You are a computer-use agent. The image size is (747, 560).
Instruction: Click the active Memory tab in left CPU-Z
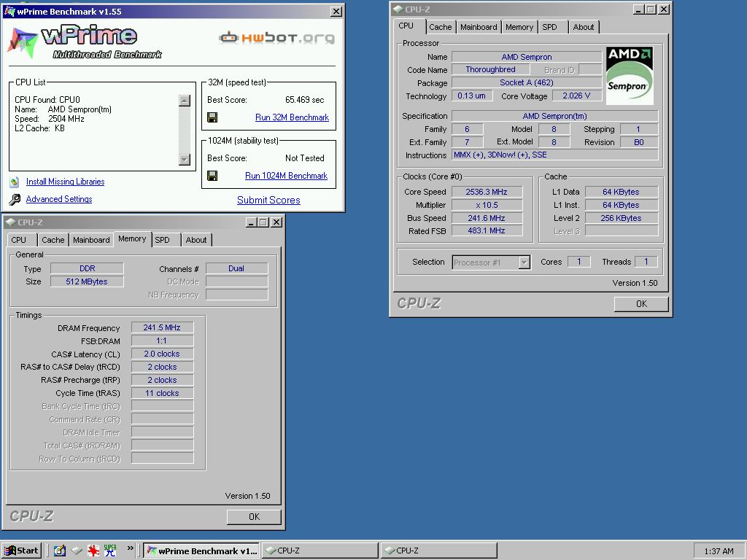(132, 238)
